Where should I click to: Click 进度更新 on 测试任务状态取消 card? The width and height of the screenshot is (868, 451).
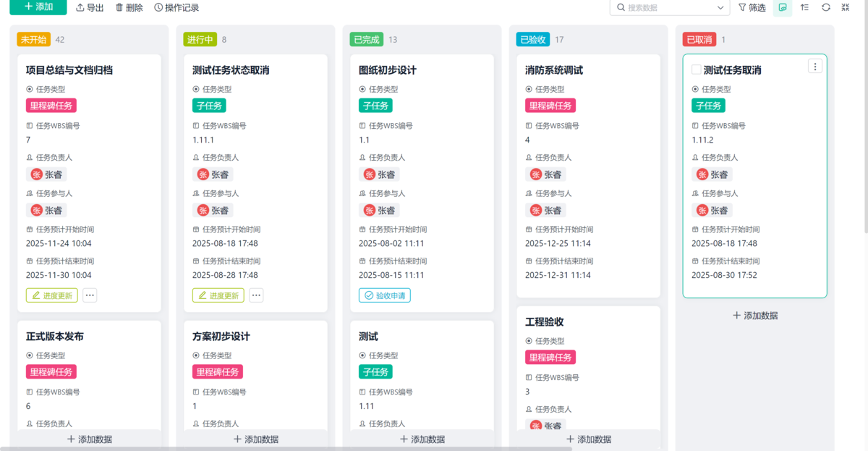pos(218,295)
